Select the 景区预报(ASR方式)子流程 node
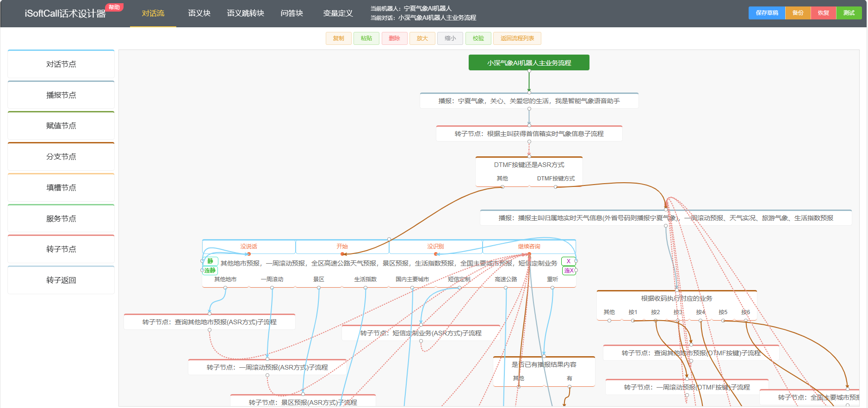 tap(303, 402)
